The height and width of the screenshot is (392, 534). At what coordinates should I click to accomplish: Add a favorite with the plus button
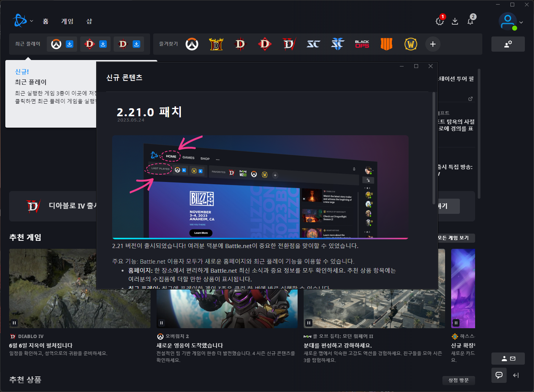[433, 44]
